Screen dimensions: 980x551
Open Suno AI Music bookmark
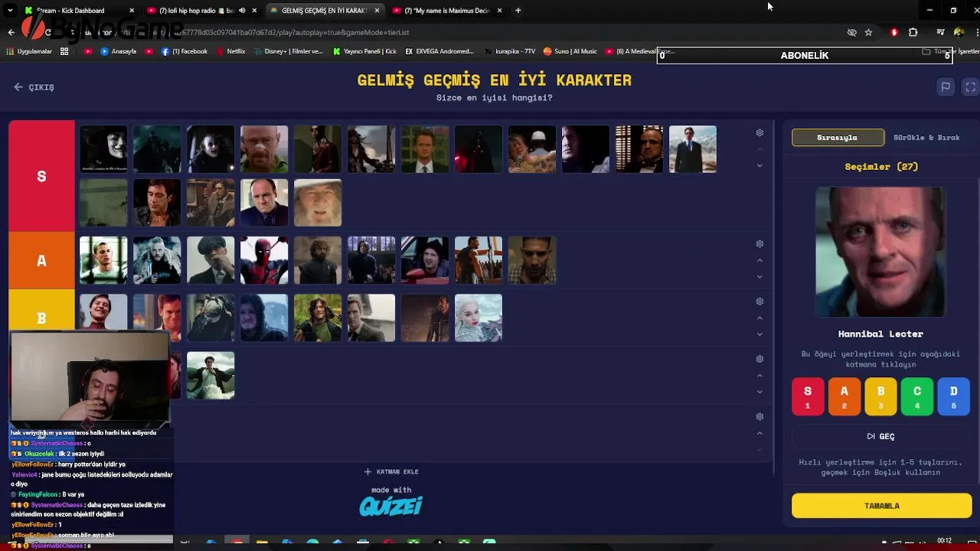[570, 51]
